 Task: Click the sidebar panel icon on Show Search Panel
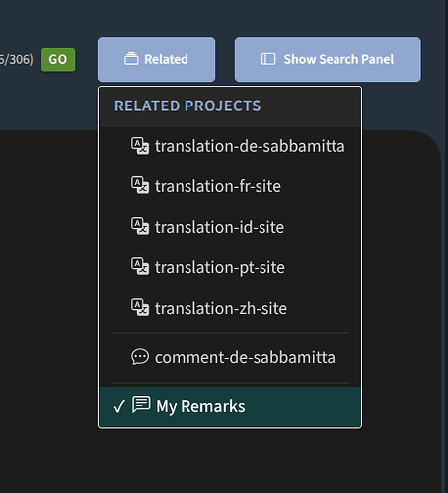(x=268, y=59)
